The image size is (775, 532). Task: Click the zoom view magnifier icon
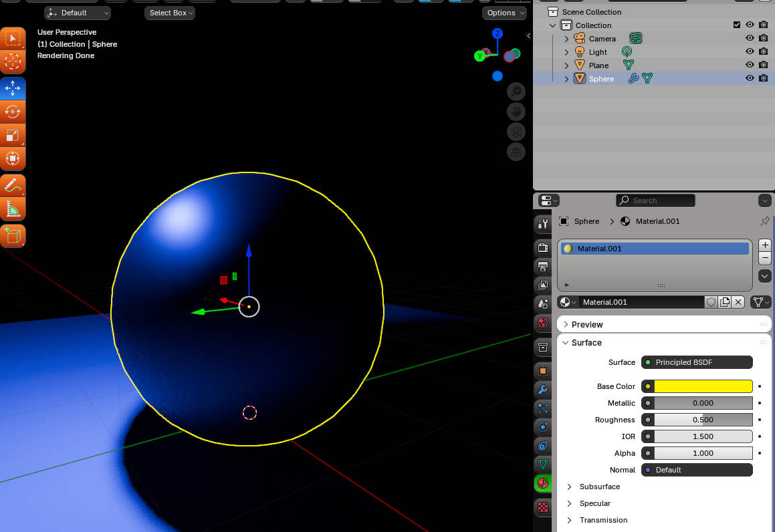[516, 92]
